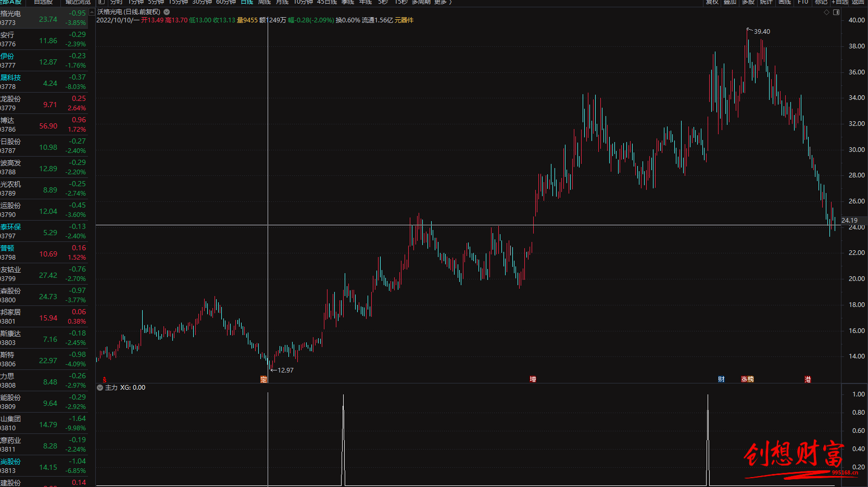Screen dimensions: 868x487
Task: Select the stock row priced 9.71
Action: tap(44, 104)
